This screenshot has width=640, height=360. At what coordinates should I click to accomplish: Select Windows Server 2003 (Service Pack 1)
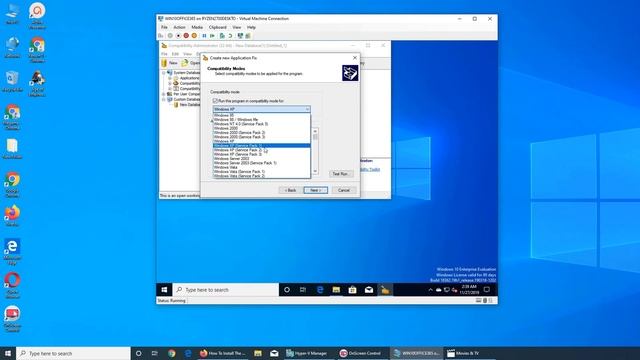pos(262,163)
